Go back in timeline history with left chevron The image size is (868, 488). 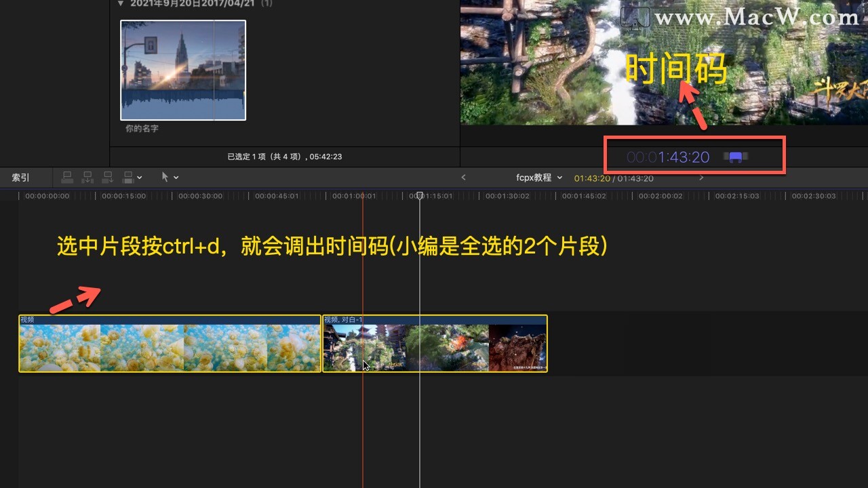click(463, 178)
